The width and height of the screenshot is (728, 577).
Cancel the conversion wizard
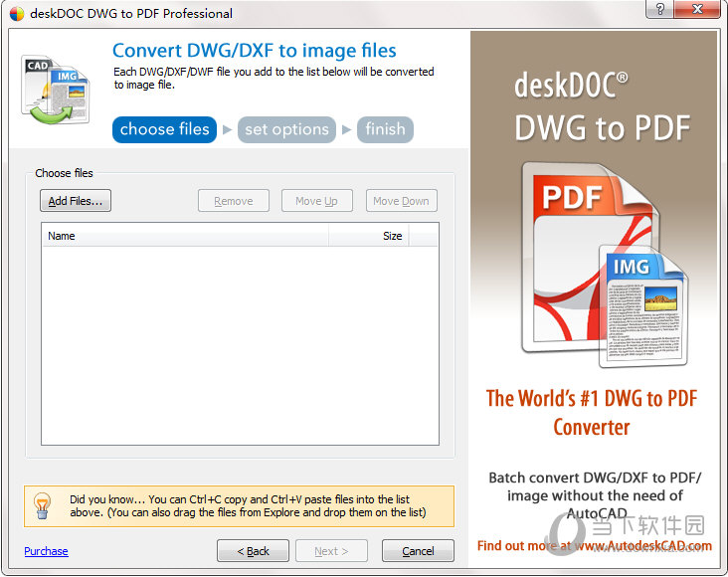[x=418, y=550]
